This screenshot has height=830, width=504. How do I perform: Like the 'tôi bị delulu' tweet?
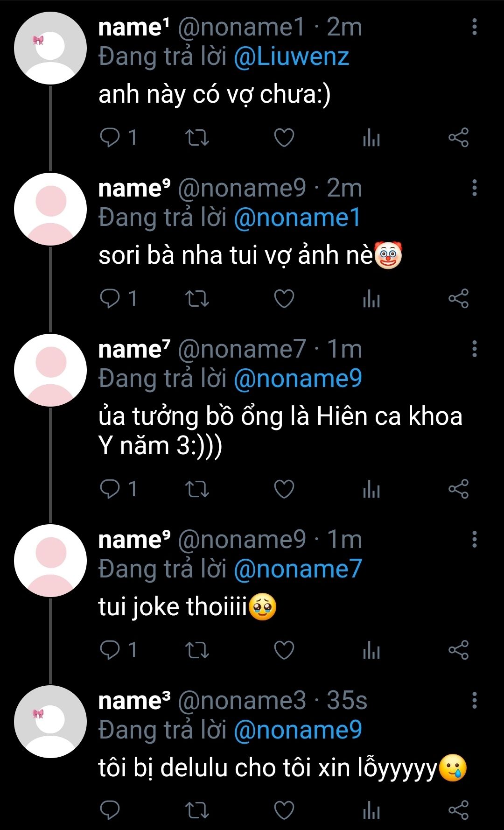284,810
